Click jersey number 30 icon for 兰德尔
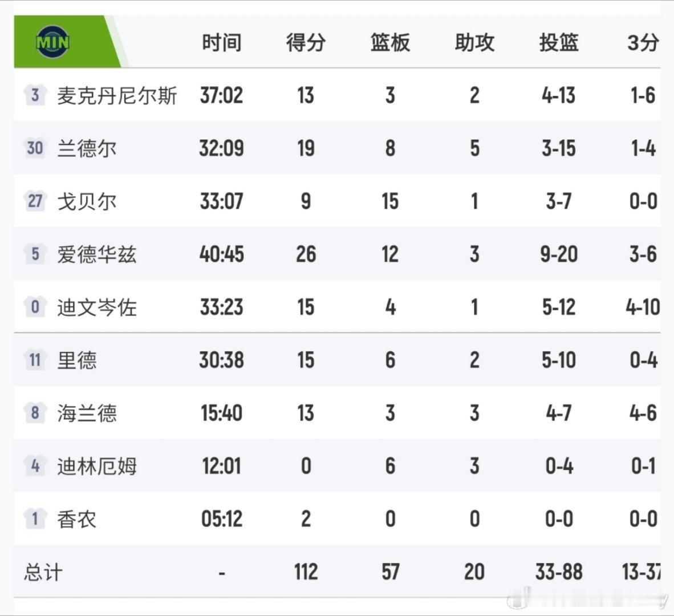 (x=35, y=148)
